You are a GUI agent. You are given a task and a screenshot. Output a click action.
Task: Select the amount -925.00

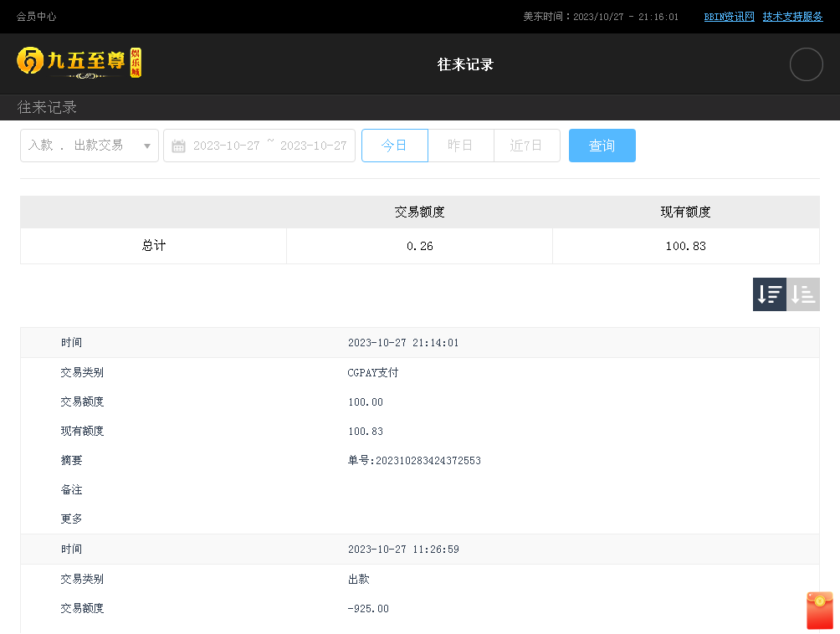368,609
